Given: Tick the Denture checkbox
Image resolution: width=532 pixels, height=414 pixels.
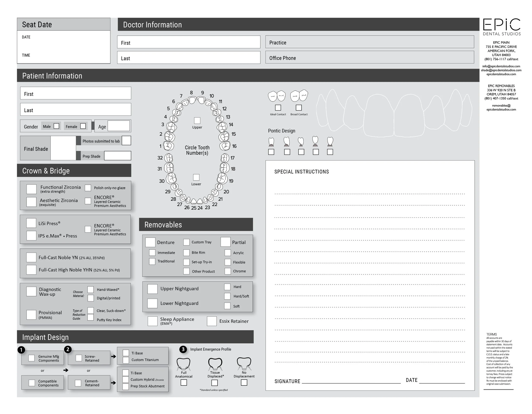Looking at the screenshot, I should 150,242.
